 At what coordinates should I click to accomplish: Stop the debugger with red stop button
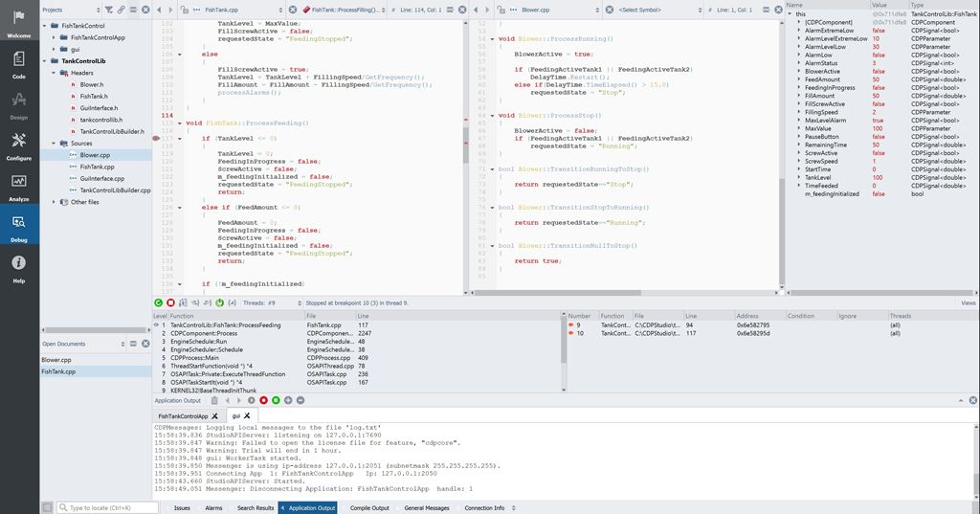(x=170, y=302)
